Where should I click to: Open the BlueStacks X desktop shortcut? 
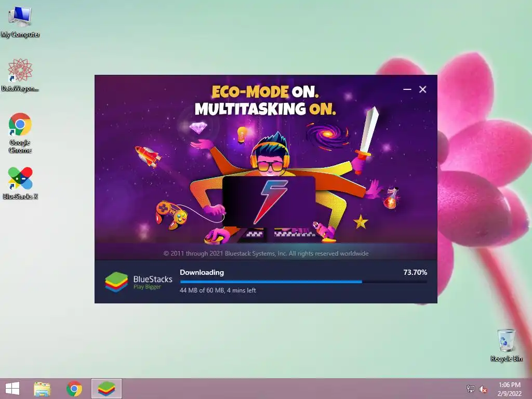point(20,182)
